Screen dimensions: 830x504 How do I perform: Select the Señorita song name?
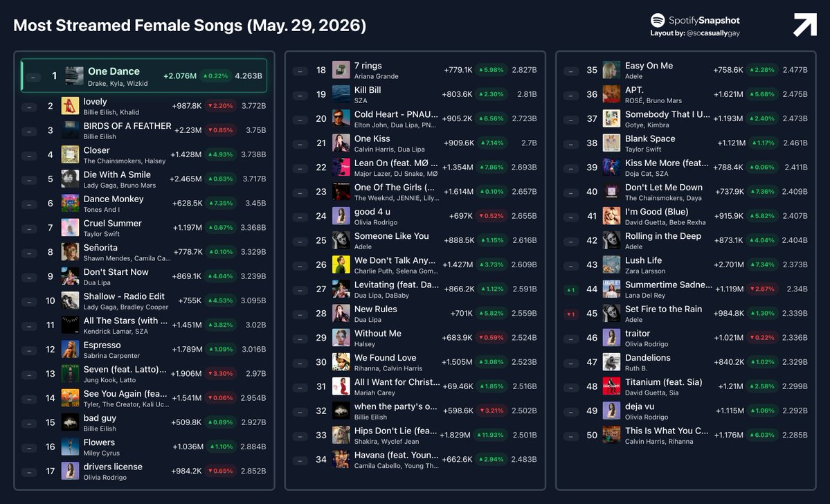click(100, 248)
